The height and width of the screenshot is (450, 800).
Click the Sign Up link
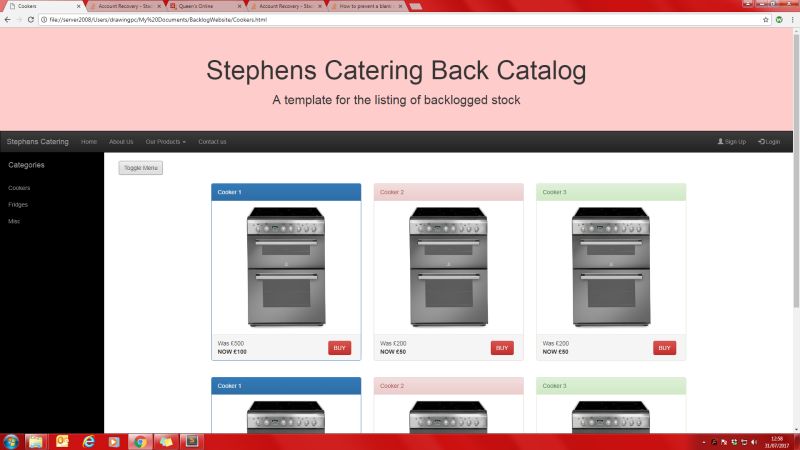[732, 142]
